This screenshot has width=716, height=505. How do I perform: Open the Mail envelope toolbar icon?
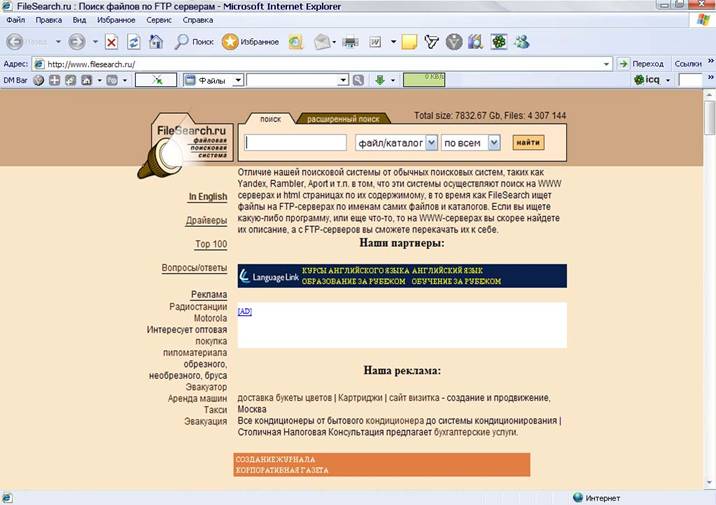(x=322, y=42)
